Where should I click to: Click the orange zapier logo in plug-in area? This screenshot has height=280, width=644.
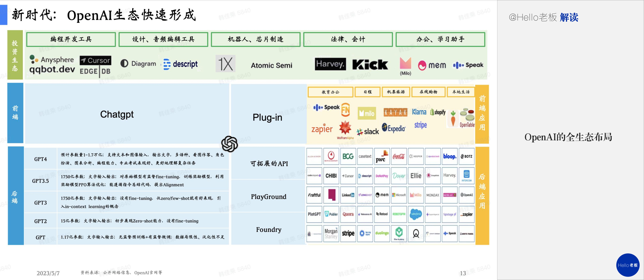click(322, 129)
